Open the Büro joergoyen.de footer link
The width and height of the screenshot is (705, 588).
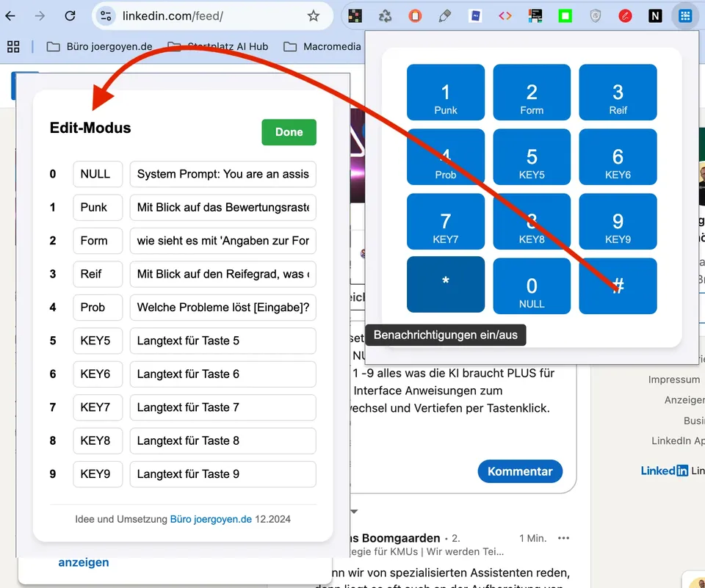(211, 519)
